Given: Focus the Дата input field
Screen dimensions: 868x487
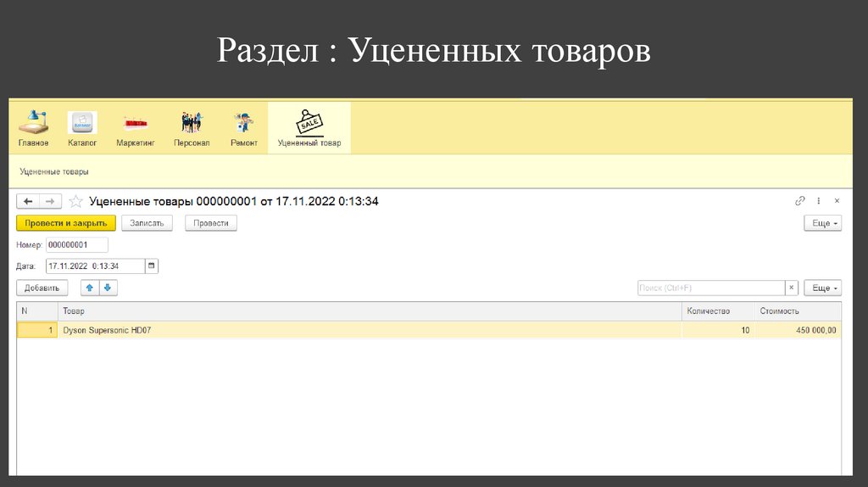Looking at the screenshot, I should point(95,266).
